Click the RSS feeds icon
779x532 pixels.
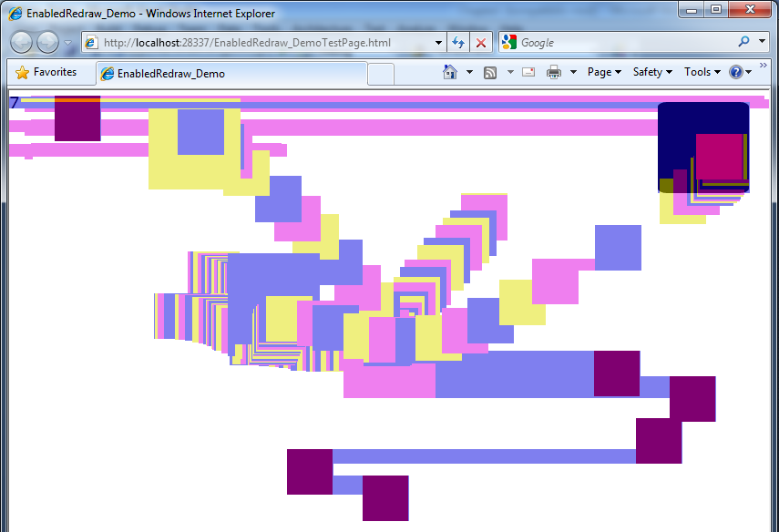pos(490,73)
